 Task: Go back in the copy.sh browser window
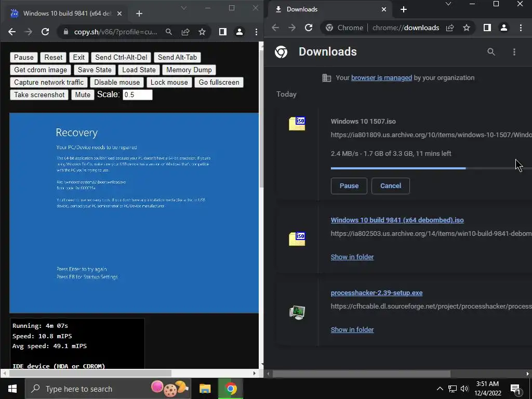click(12, 32)
